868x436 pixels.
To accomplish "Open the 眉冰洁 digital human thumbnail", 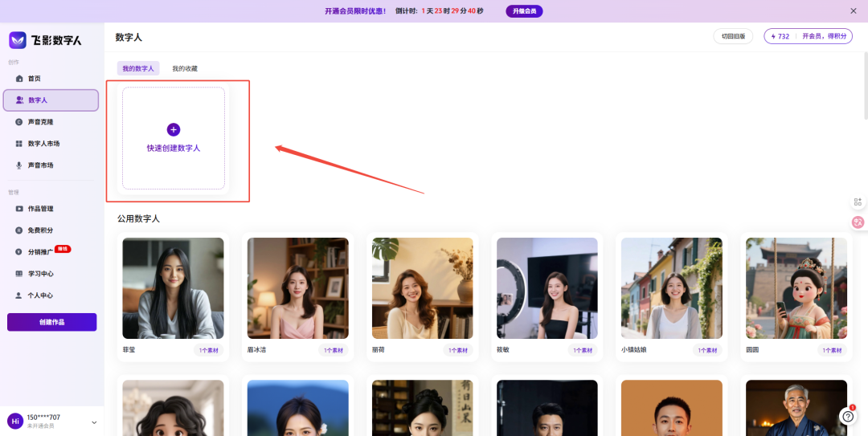I will [298, 288].
